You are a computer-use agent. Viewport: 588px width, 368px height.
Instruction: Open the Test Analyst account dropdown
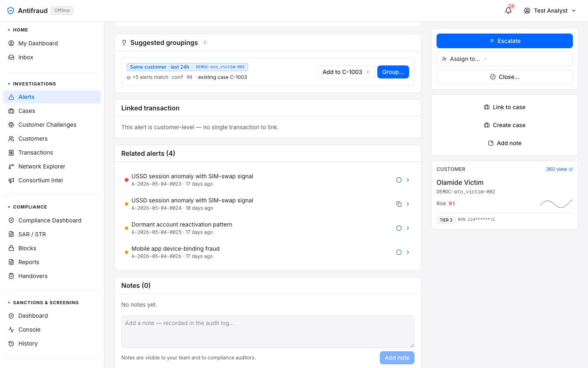550,11
